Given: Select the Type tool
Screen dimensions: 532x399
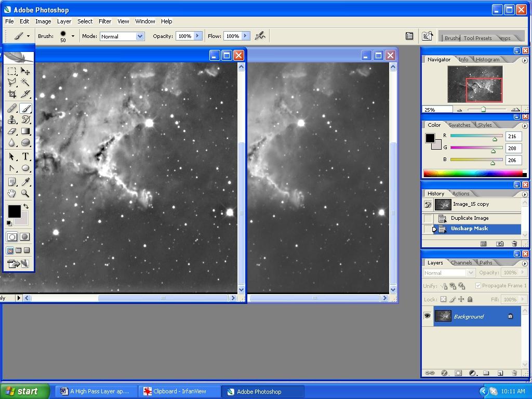Looking at the screenshot, I should (x=25, y=156).
